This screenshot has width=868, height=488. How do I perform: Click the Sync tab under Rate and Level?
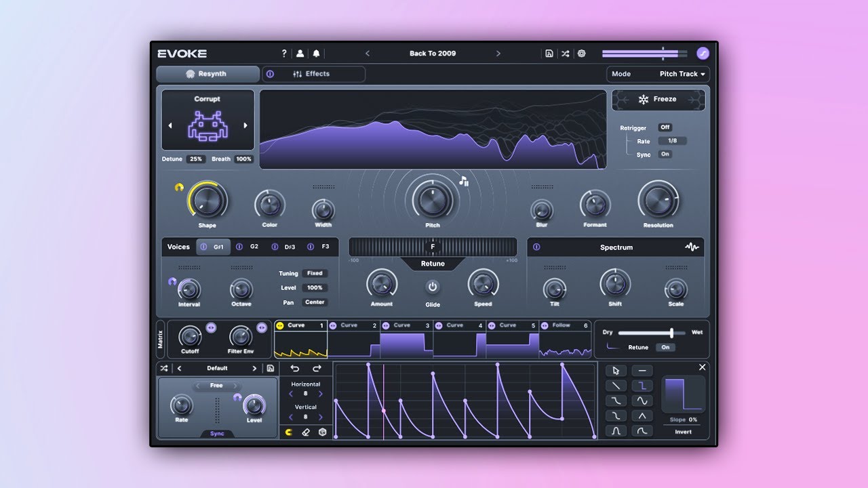point(217,434)
